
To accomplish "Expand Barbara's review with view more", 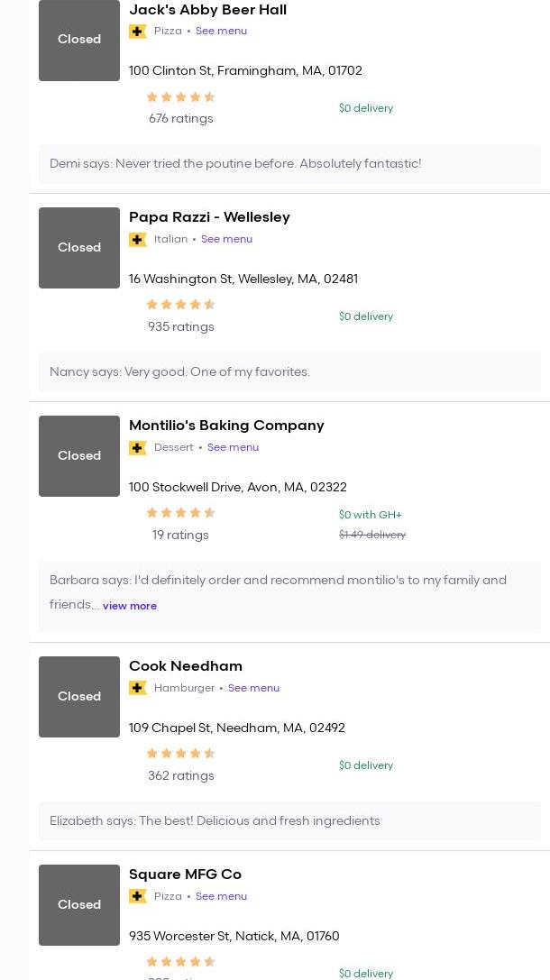I will (x=130, y=606).
